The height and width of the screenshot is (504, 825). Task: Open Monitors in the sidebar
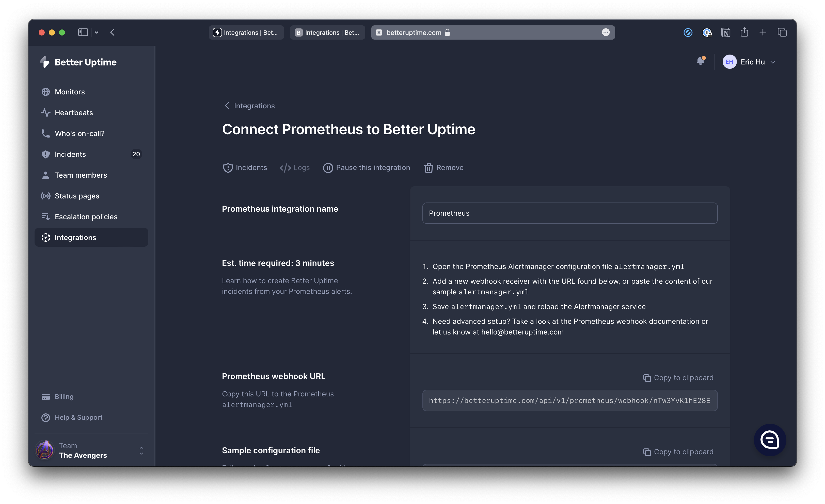click(91, 92)
